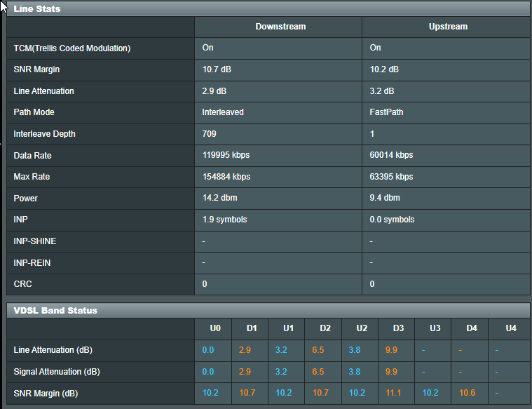
Task: Select the Interleaved path mode value
Action: [x=223, y=112]
